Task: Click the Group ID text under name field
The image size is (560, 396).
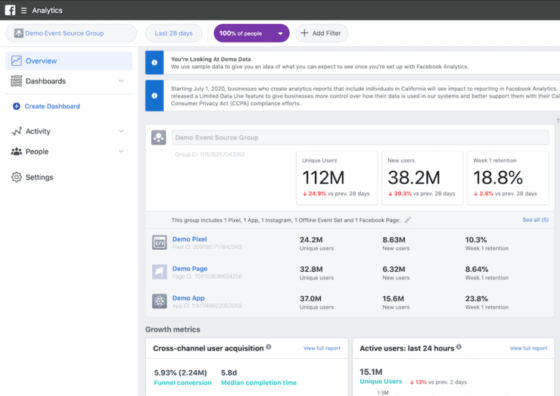Action: [x=210, y=155]
